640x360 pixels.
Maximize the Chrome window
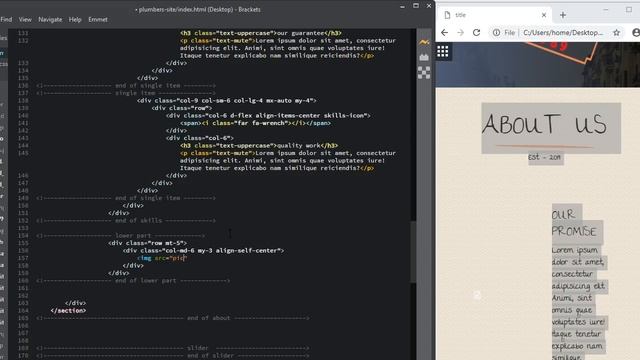[629, 9]
